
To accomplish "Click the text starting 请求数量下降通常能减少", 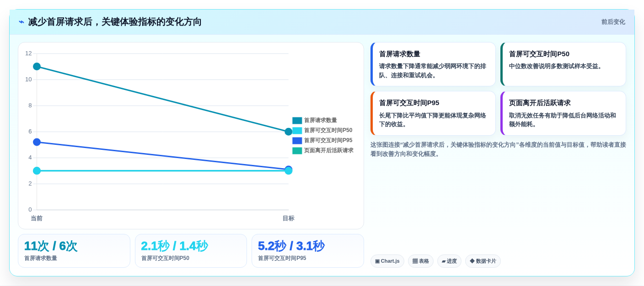I will click(x=433, y=71).
